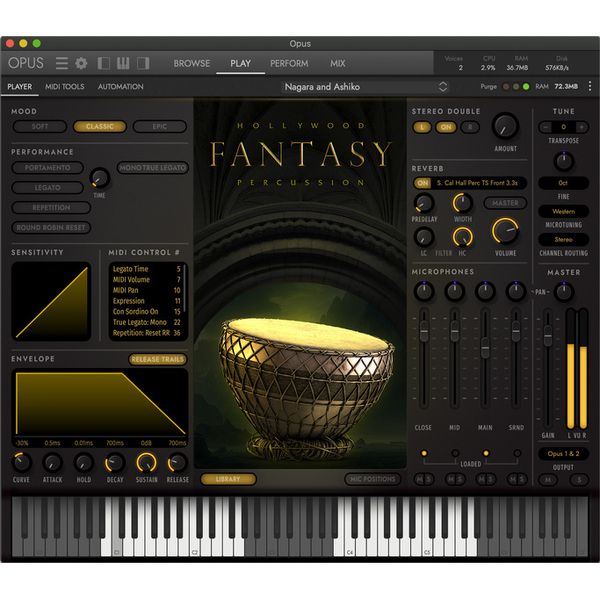Screen dimensions: 600x600
Task: Switch to the Mix page
Action: pyautogui.click(x=338, y=63)
